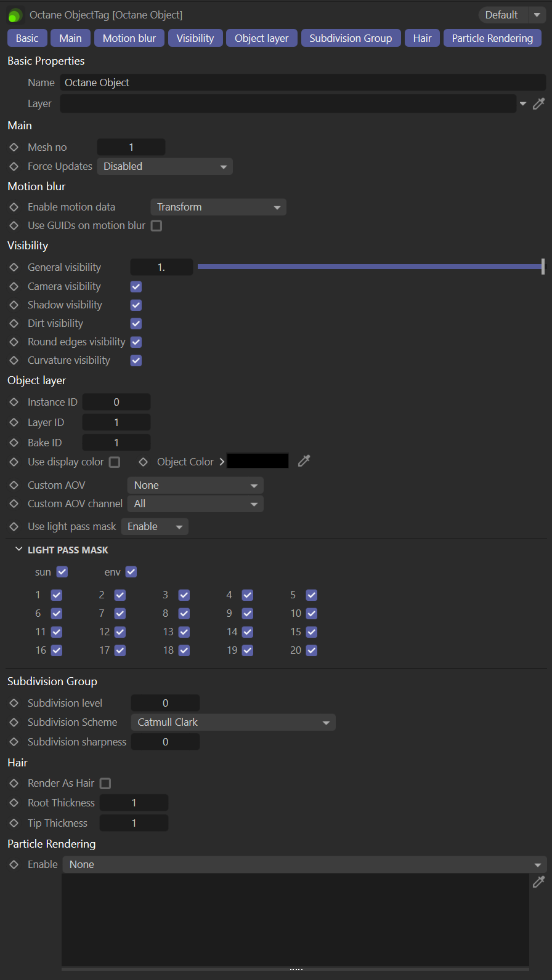Click the Particle Rendering list picker icon

[x=538, y=882]
